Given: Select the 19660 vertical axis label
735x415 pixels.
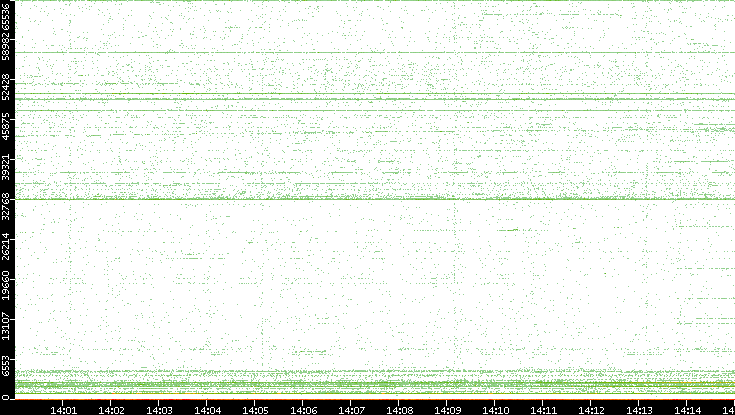Looking at the screenshot, I should click(x=6, y=285).
